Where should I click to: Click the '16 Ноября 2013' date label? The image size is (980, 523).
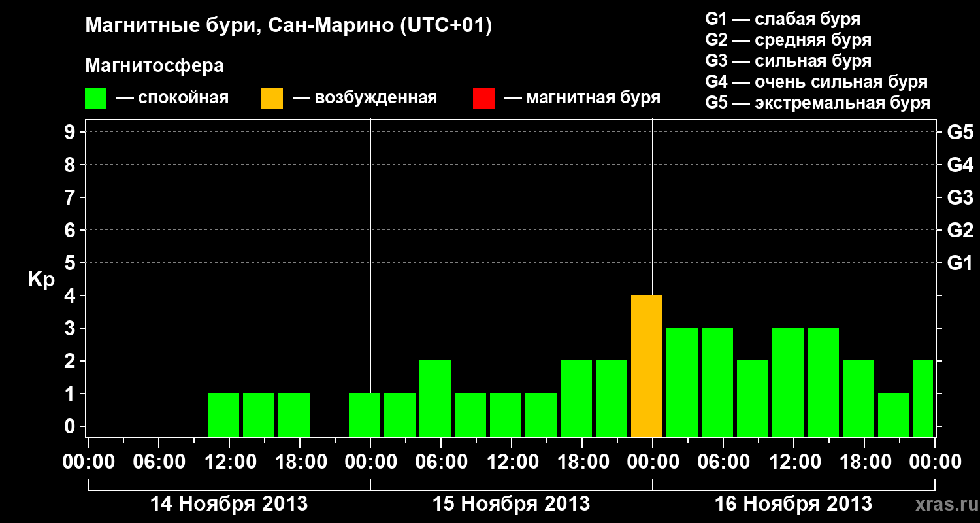(793, 503)
